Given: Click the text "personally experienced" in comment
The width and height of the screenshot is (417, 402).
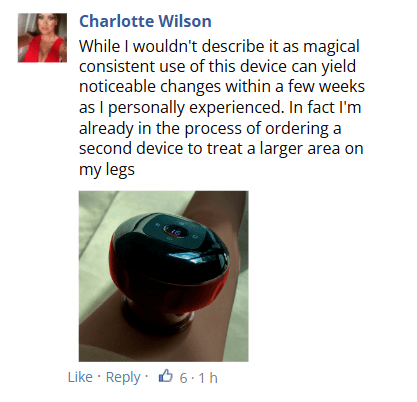Looking at the screenshot, I should point(196,108).
